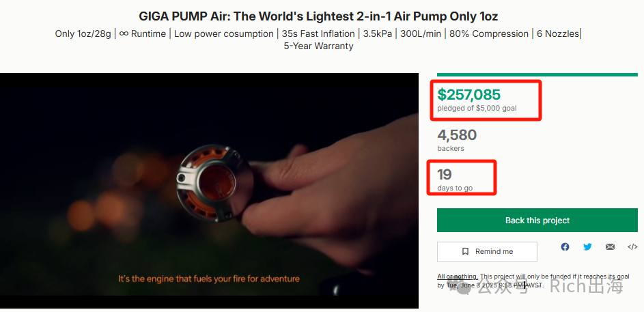
Task: Click the 5-Year Warranty text
Action: tap(318, 46)
